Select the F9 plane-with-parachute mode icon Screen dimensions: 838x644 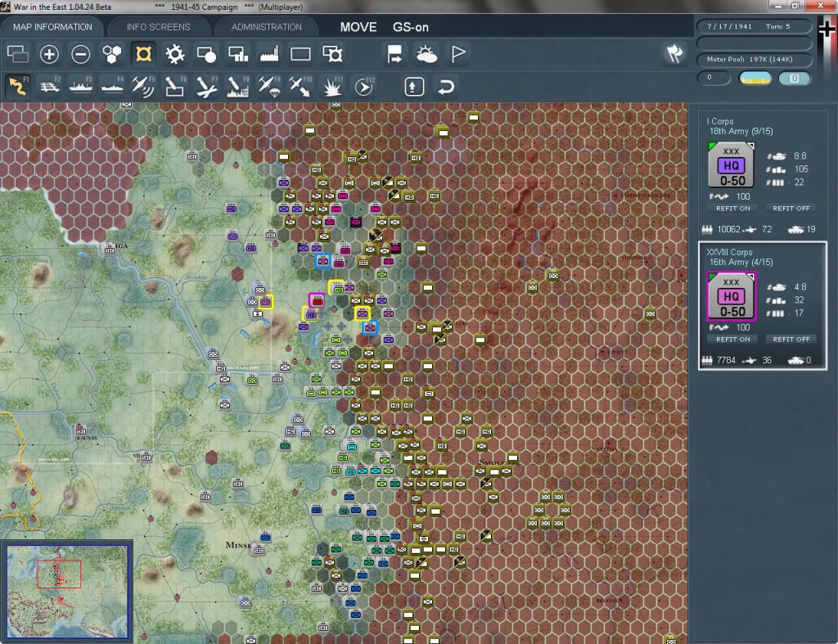pos(269,87)
